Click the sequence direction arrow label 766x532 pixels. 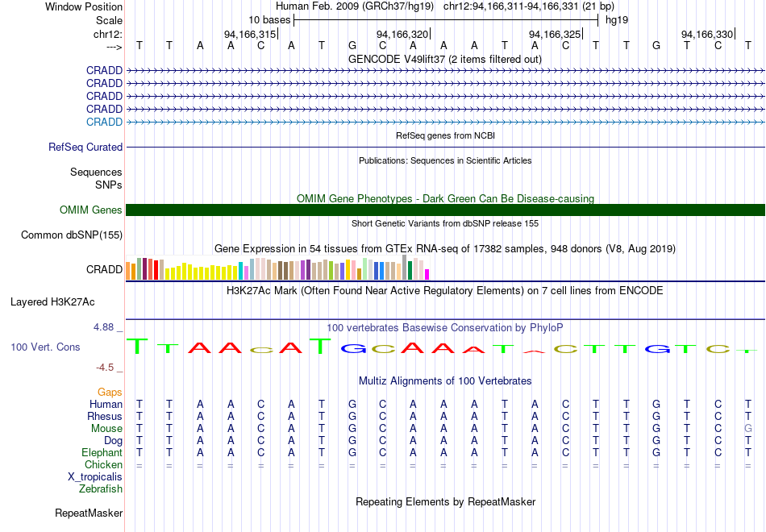114,47
